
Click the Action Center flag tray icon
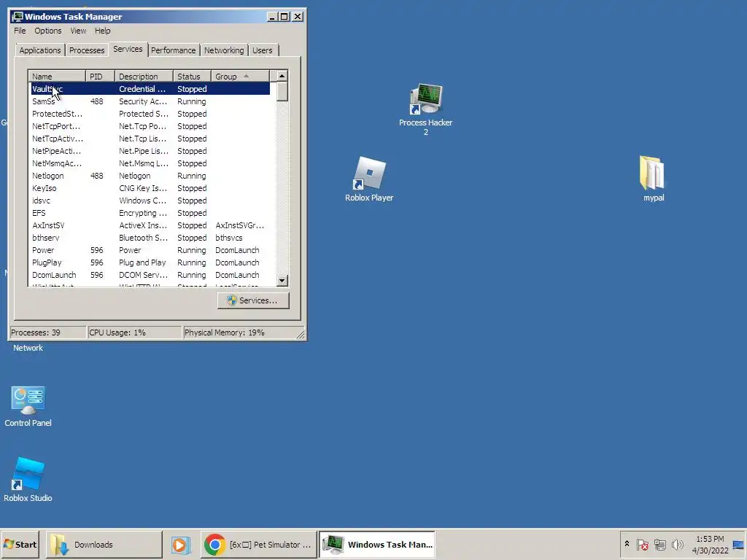(x=642, y=544)
